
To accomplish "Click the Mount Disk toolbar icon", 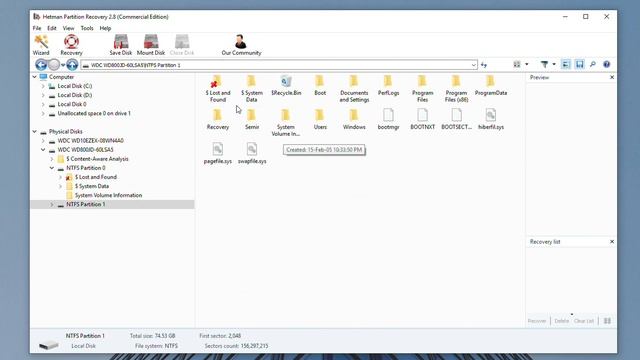I will click(151, 45).
